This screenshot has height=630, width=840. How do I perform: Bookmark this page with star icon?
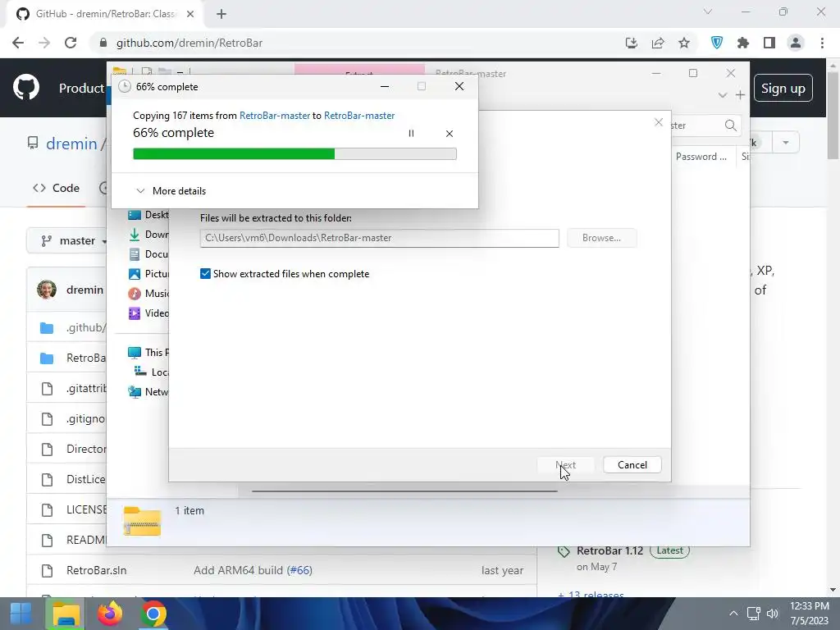click(x=684, y=43)
